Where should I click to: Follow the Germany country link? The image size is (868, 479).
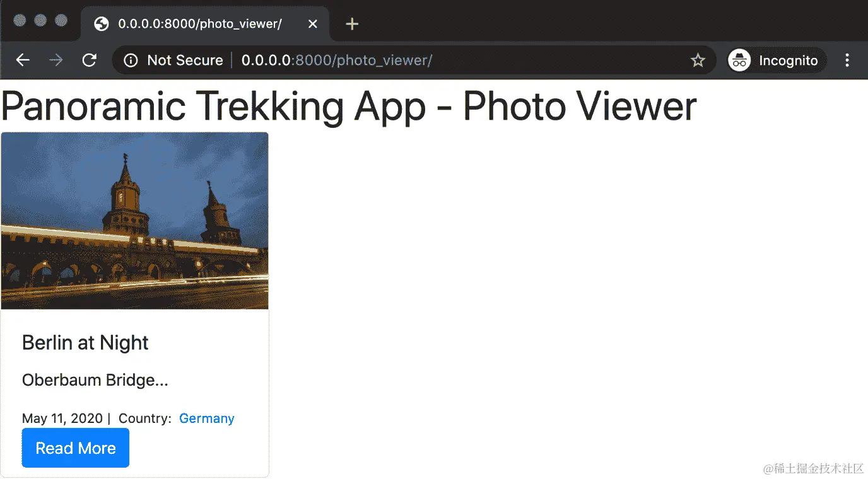(x=207, y=418)
